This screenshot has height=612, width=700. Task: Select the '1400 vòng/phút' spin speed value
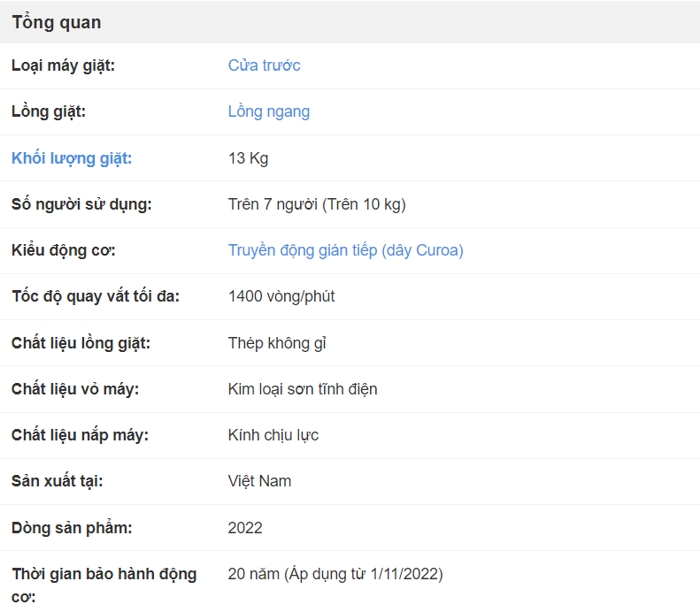(x=281, y=296)
